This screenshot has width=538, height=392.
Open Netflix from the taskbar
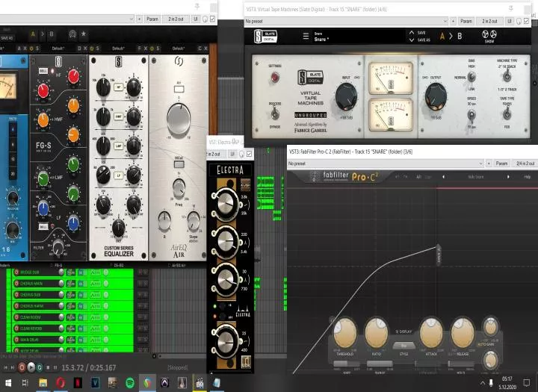pyautogui.click(x=78, y=383)
